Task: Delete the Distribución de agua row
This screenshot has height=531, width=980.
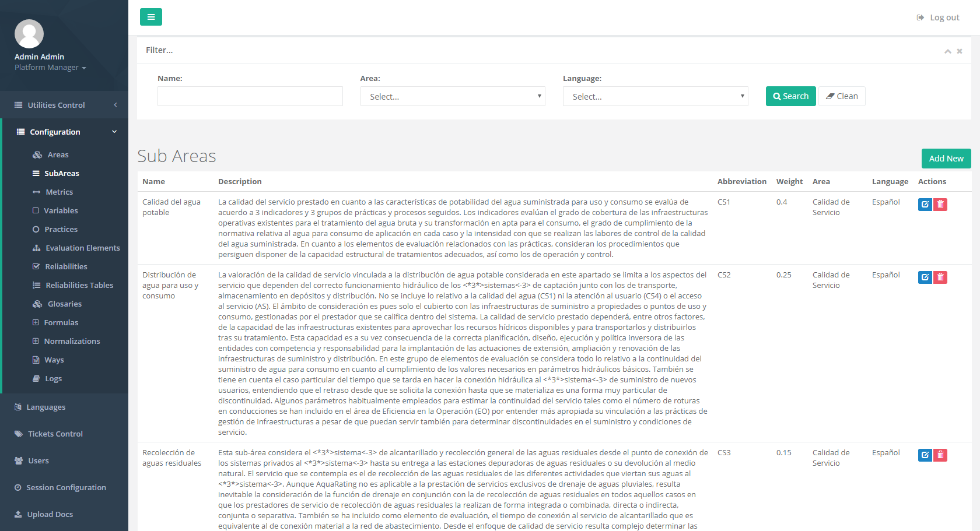Action: 940,277
